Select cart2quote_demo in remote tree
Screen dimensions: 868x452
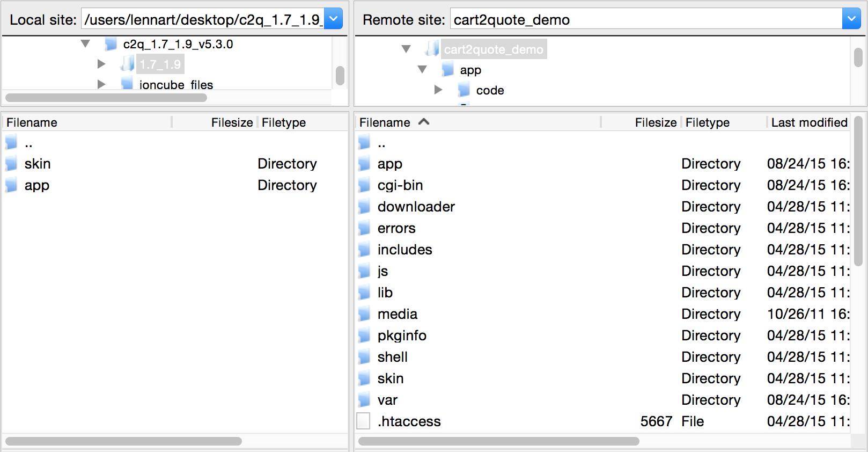coord(494,49)
